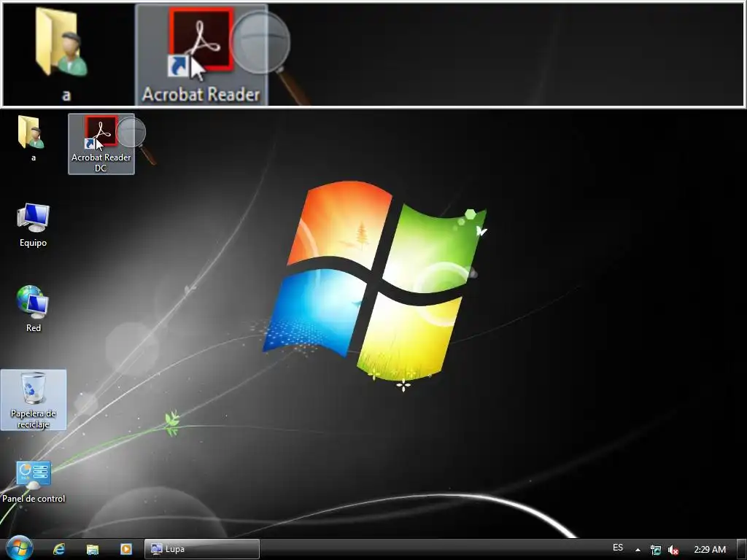Viewport: 747px width, 560px height.
Task: Open the ES input language indicator
Action: (618, 548)
